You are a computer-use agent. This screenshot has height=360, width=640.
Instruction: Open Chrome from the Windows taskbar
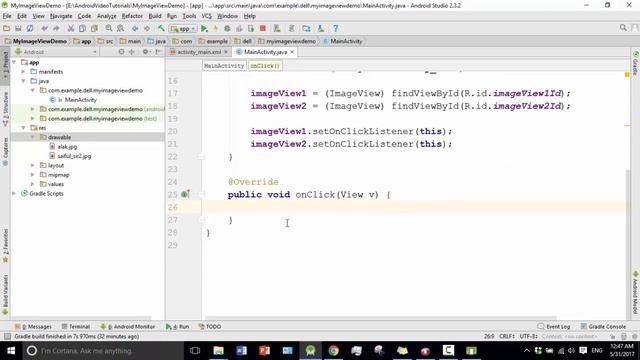tap(333, 351)
